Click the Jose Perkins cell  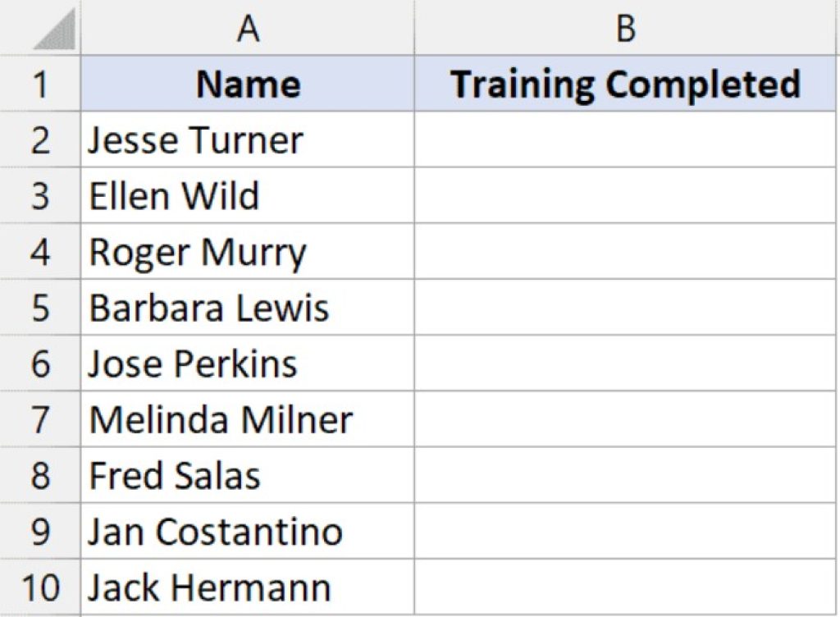pyautogui.click(x=246, y=363)
